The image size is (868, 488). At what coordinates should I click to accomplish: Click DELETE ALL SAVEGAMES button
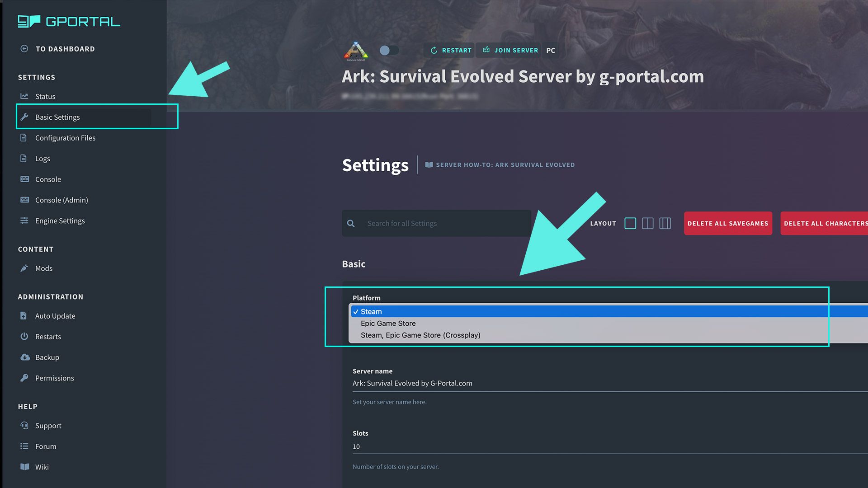[728, 223]
